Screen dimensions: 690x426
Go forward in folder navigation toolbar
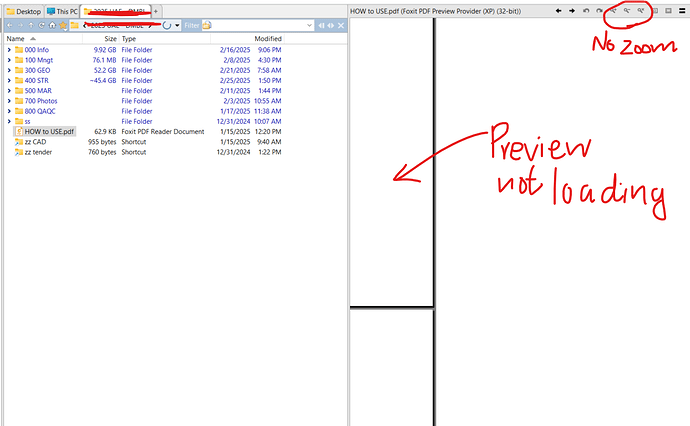[x=20, y=26]
